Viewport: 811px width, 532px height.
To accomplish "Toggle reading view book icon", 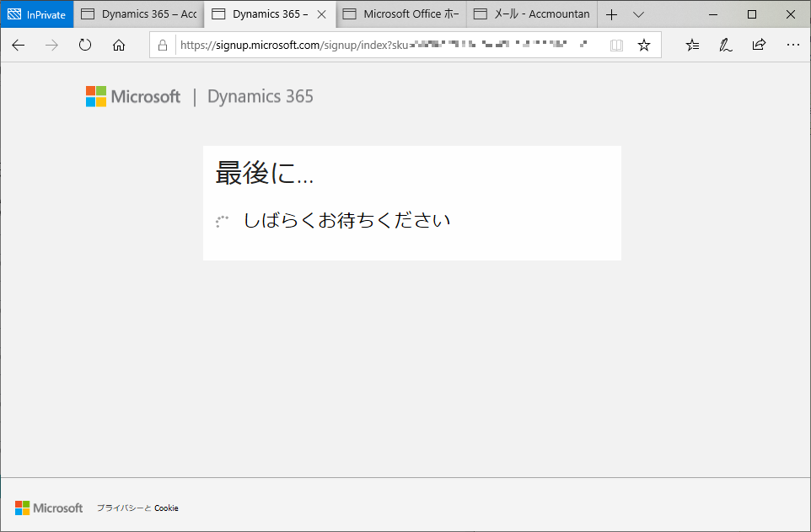I will 616,46.
